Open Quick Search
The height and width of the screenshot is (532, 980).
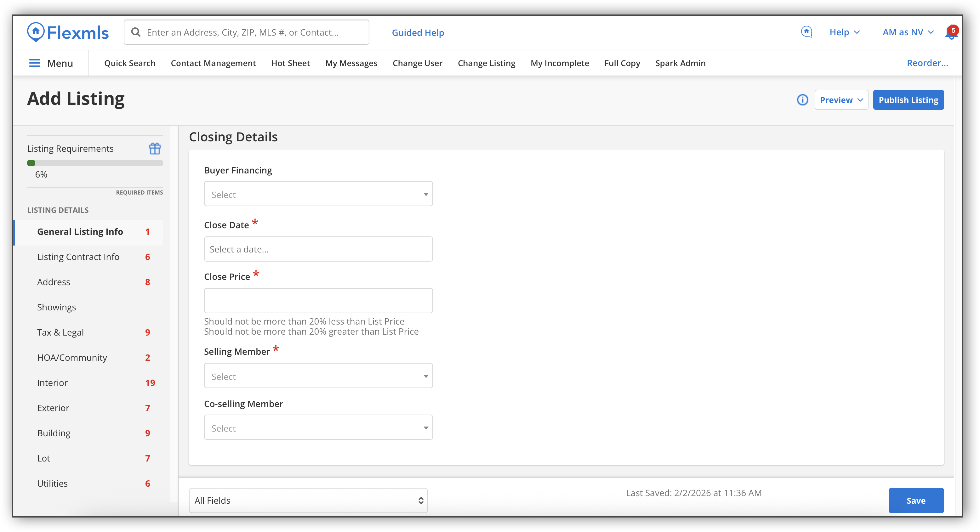(130, 63)
